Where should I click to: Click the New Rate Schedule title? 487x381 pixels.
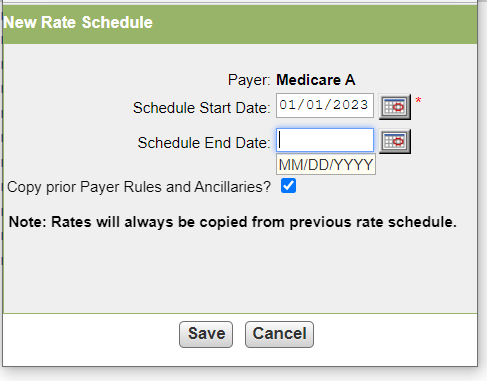[x=78, y=23]
